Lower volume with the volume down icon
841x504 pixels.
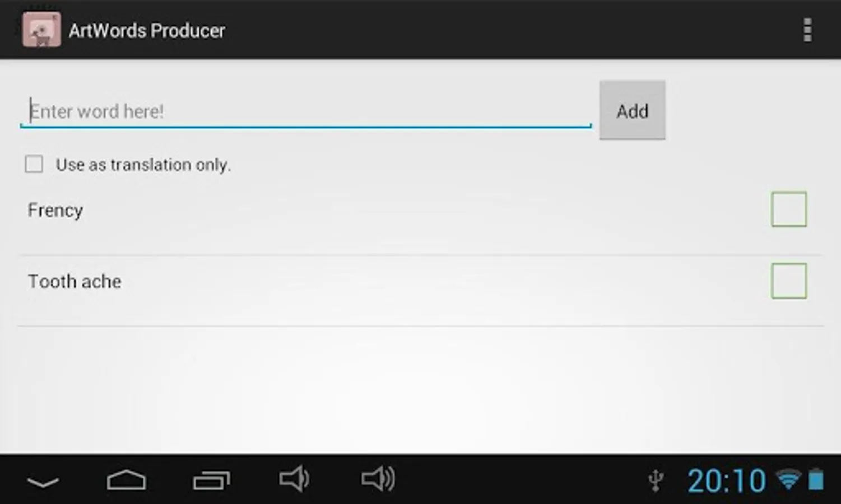[x=294, y=479]
